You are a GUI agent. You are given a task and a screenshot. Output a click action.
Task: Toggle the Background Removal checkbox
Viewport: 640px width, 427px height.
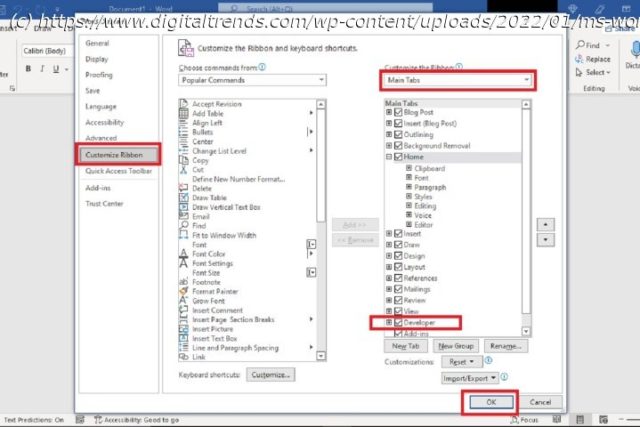(x=398, y=146)
